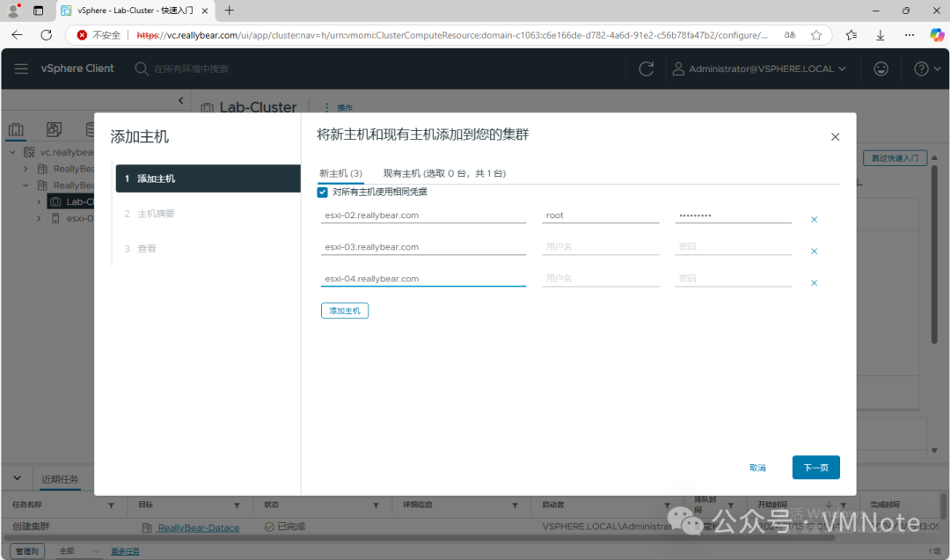Click the 添加主机 button below host rows
The height and width of the screenshot is (560, 950).
click(344, 310)
